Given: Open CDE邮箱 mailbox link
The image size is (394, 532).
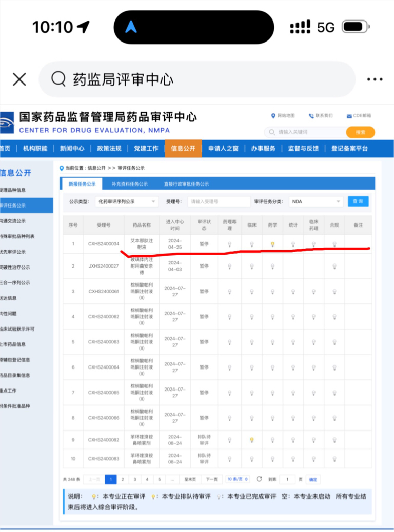Looking at the screenshot, I should tap(359, 116).
